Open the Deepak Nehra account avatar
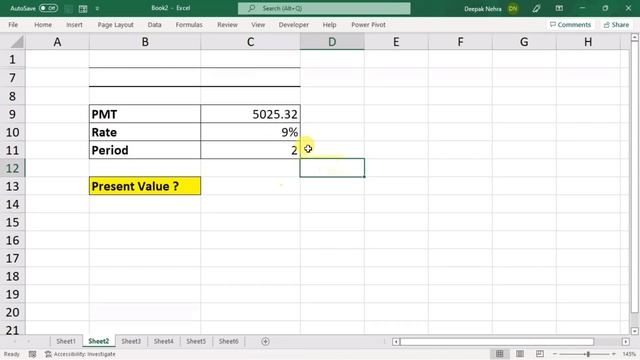 [513, 9]
